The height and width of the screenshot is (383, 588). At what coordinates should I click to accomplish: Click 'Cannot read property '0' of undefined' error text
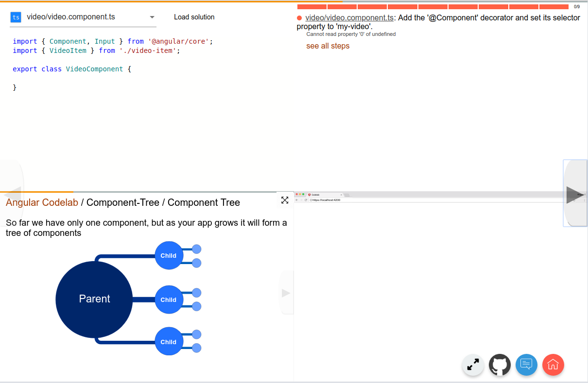pyautogui.click(x=351, y=34)
